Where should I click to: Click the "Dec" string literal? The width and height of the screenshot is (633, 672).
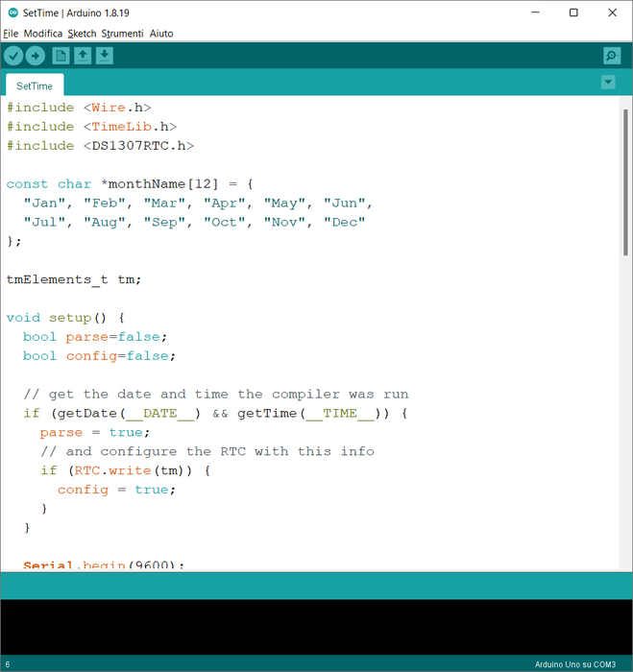click(345, 222)
